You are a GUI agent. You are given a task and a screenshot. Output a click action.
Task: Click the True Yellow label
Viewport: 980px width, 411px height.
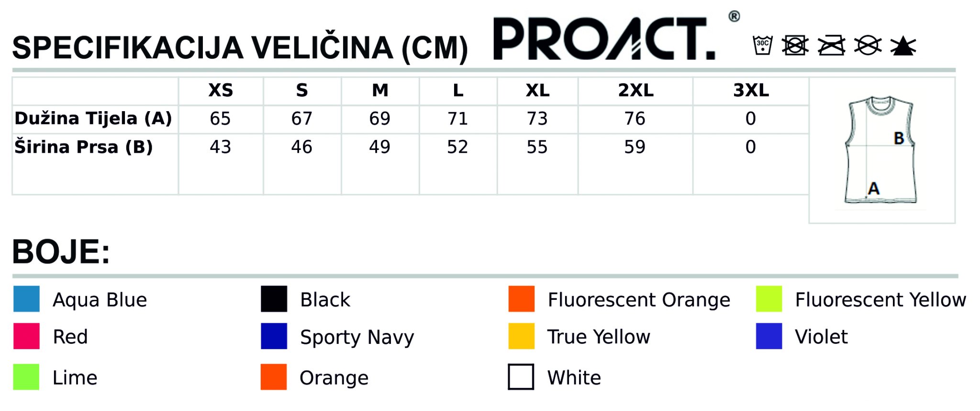[599, 337]
